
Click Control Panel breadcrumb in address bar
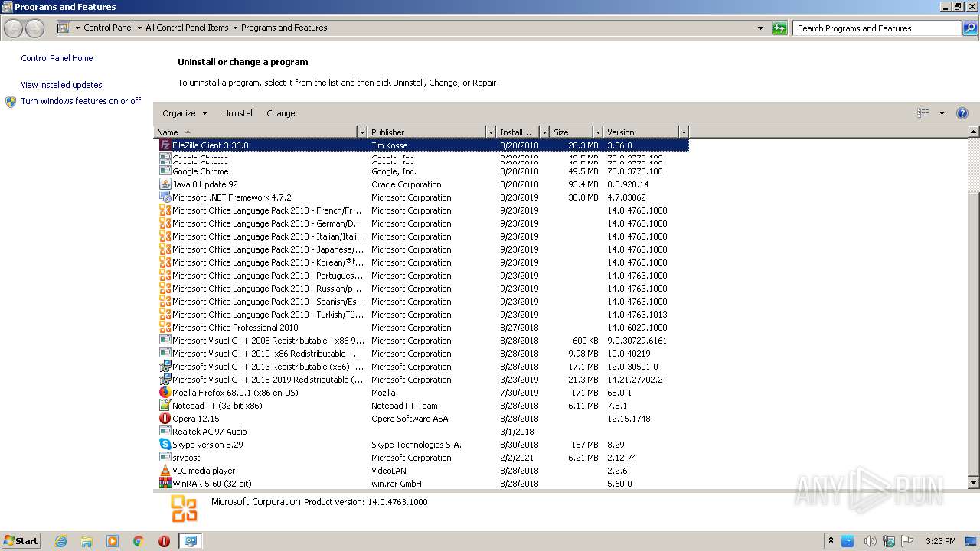[x=108, y=28]
